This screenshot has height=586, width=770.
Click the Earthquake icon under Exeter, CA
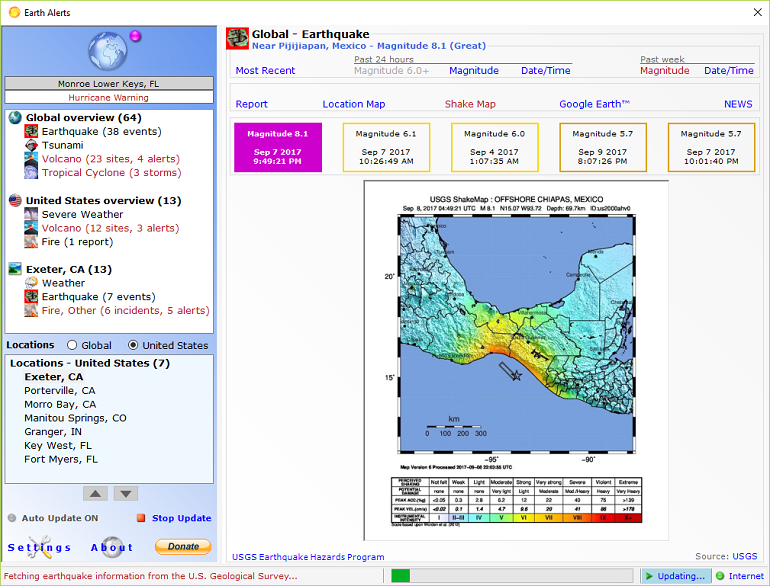pyautogui.click(x=31, y=297)
